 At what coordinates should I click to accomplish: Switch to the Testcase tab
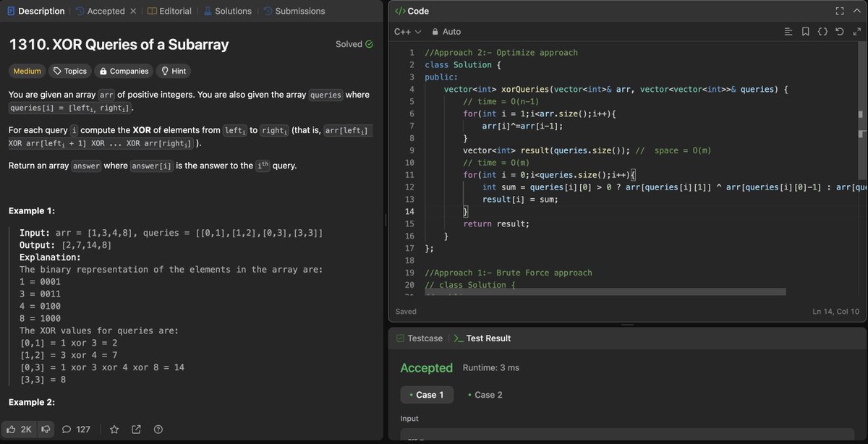pyautogui.click(x=419, y=338)
